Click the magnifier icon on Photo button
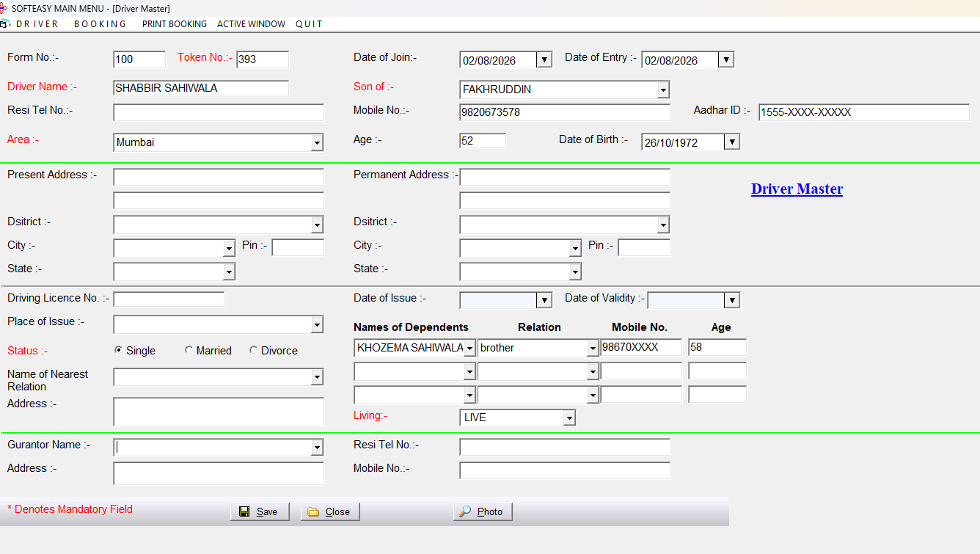The height and width of the screenshot is (554, 980). pyautogui.click(x=465, y=511)
